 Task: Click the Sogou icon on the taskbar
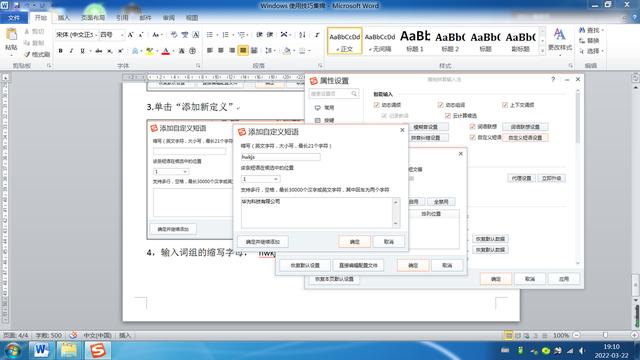[98, 351]
